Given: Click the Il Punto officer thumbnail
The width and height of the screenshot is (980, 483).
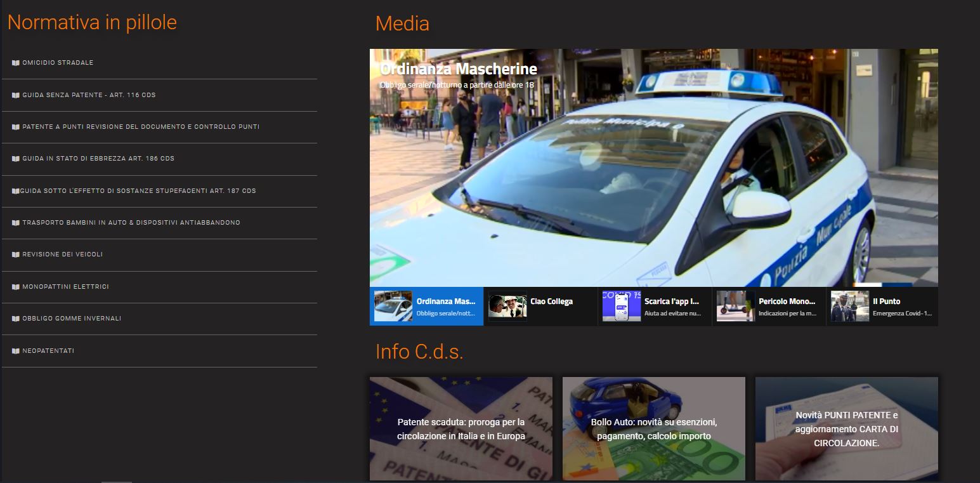Looking at the screenshot, I should pos(849,307).
